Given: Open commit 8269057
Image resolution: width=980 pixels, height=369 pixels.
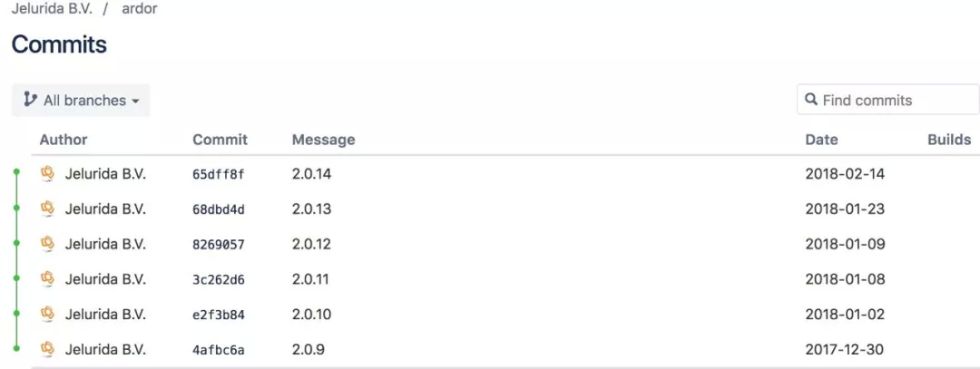Looking at the screenshot, I should point(218,244).
